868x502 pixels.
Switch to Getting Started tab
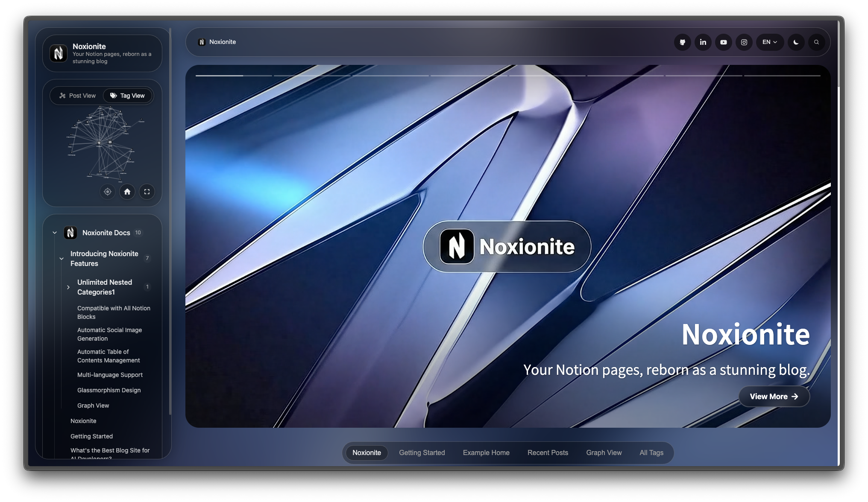tap(422, 452)
